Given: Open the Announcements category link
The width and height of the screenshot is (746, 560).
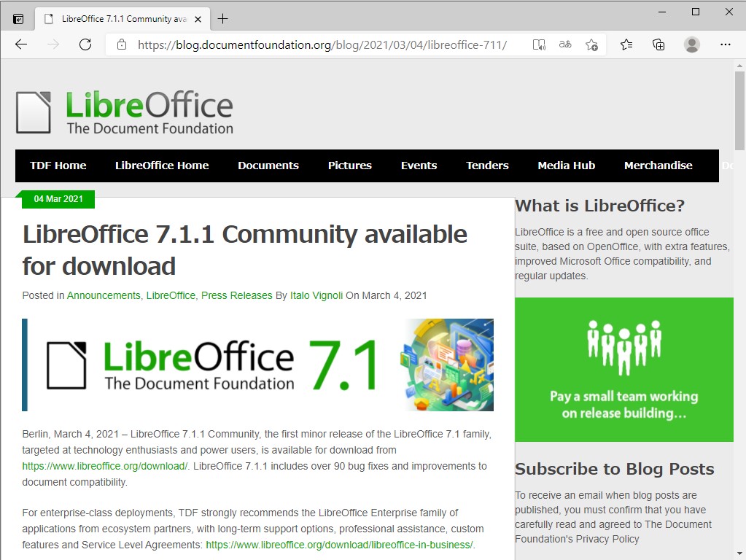Looking at the screenshot, I should [103, 295].
